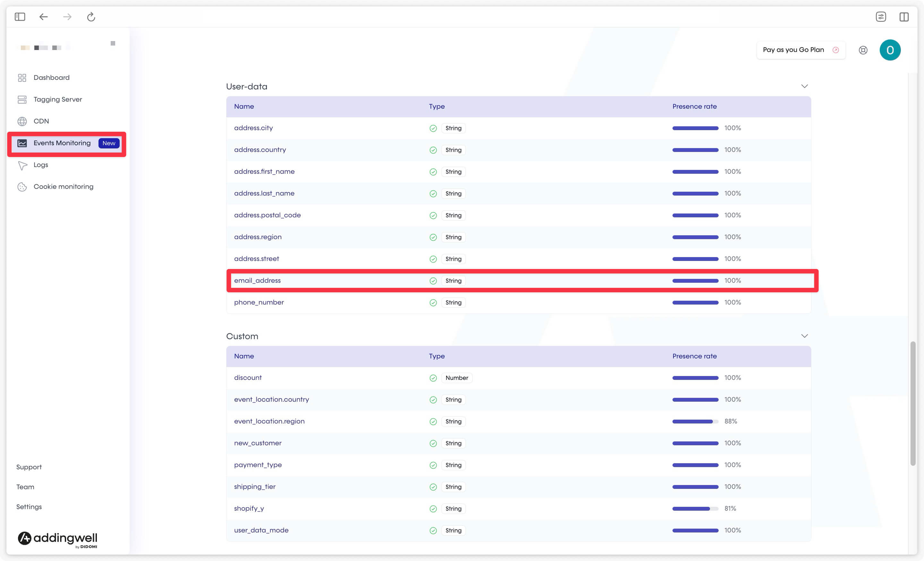Click the Pay as you Go Plan button

(800, 50)
